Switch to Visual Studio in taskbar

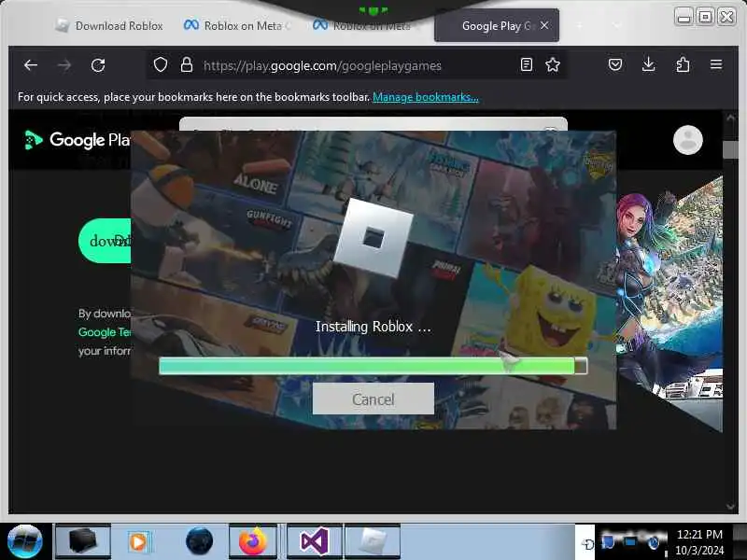315,541
